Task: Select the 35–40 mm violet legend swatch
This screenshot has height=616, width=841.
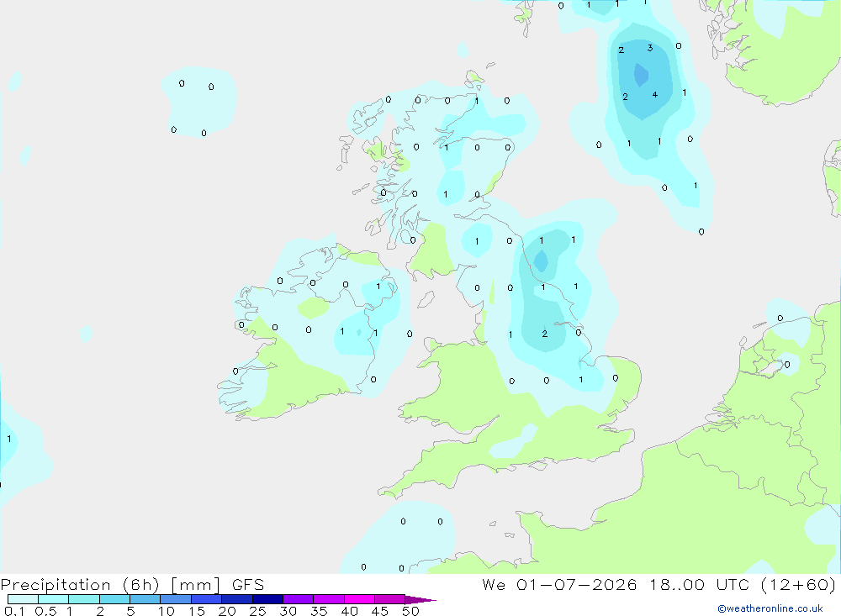Action: point(329,599)
